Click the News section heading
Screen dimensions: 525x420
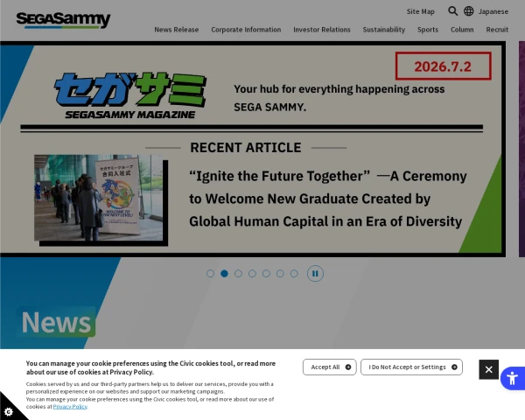pyautogui.click(x=56, y=322)
